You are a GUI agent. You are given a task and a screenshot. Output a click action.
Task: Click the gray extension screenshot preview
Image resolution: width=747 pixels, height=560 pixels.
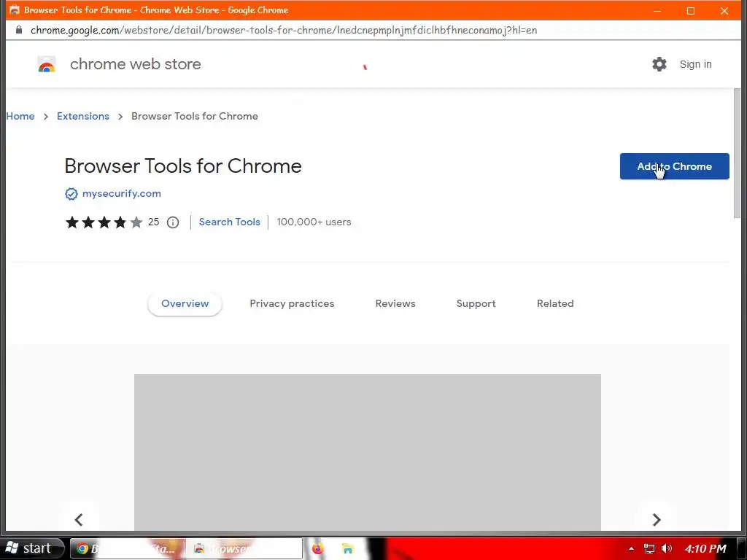pos(368,452)
